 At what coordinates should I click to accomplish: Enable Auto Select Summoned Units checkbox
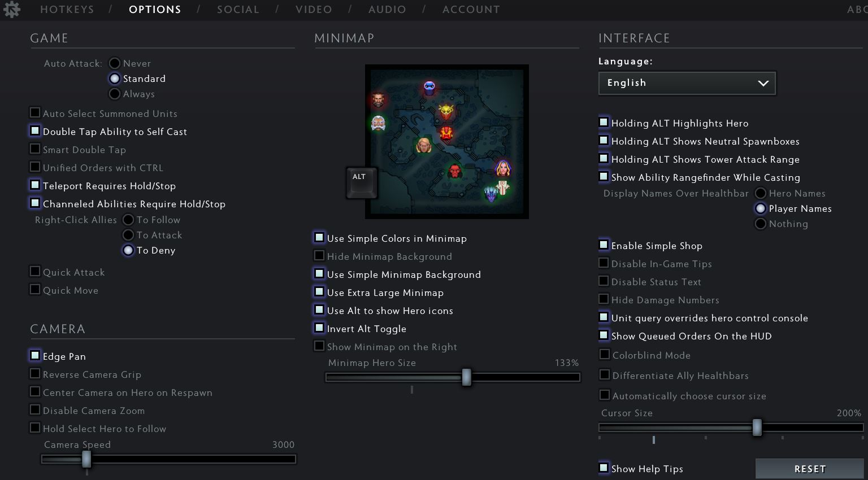(x=35, y=113)
